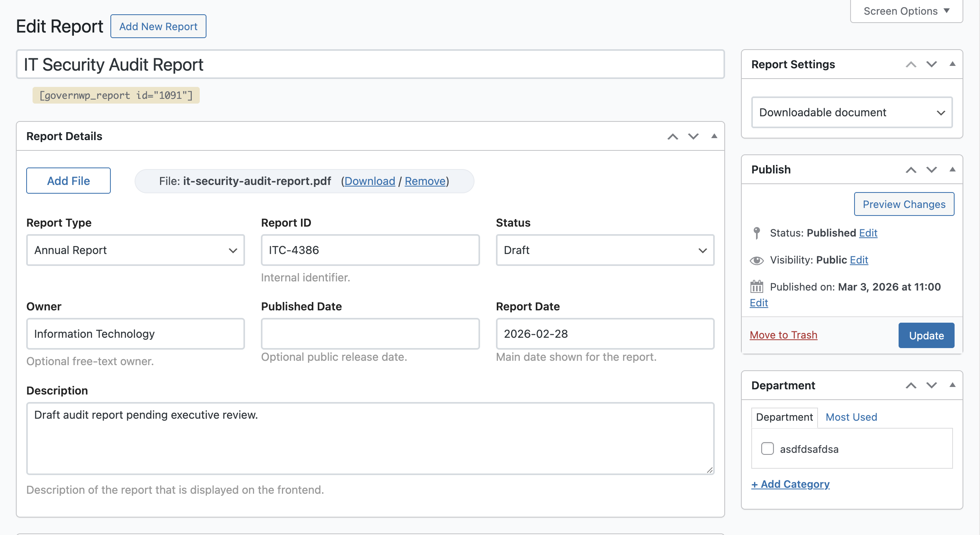
Task: Collapse the Publish panel triangle
Action: [x=952, y=170]
